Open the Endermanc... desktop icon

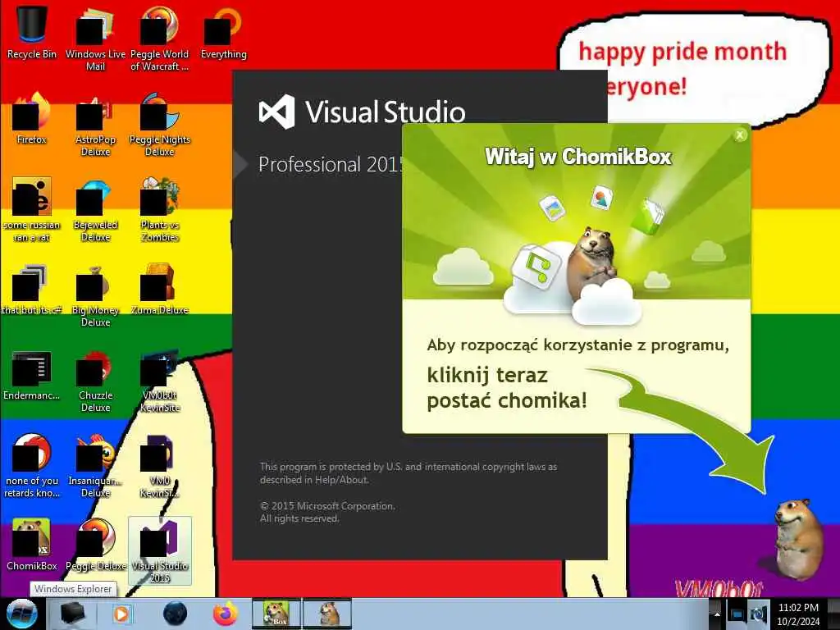coord(32,375)
